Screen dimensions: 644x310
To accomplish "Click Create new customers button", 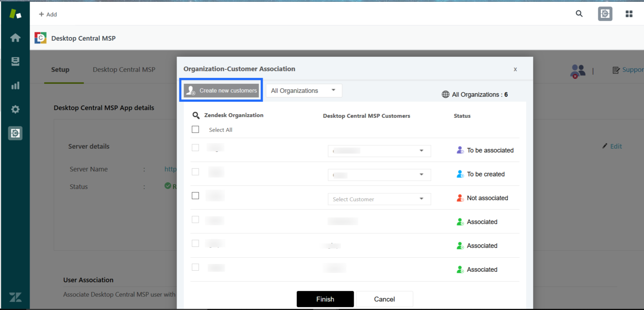I will click(221, 90).
